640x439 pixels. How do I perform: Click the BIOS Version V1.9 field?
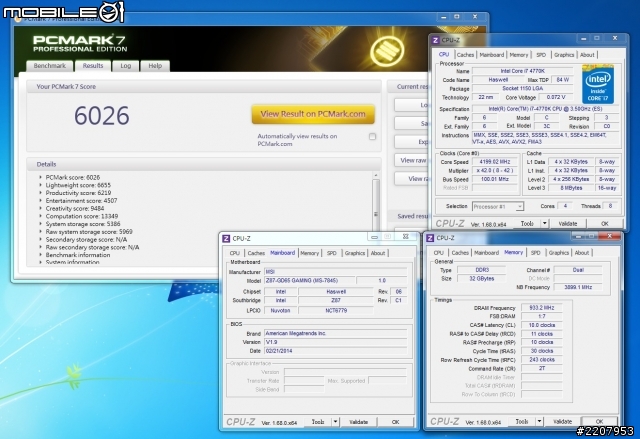[336, 342]
